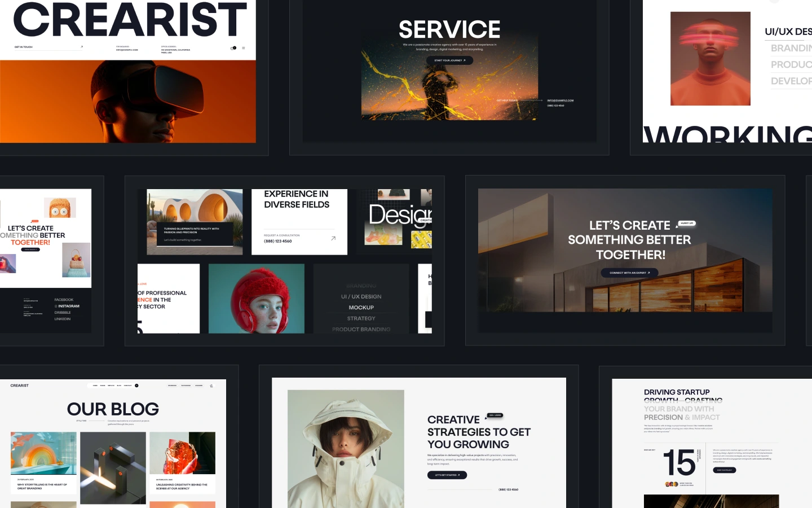Click UI/UX Des heading top right
The width and height of the screenshot is (812, 508).
[x=788, y=32]
